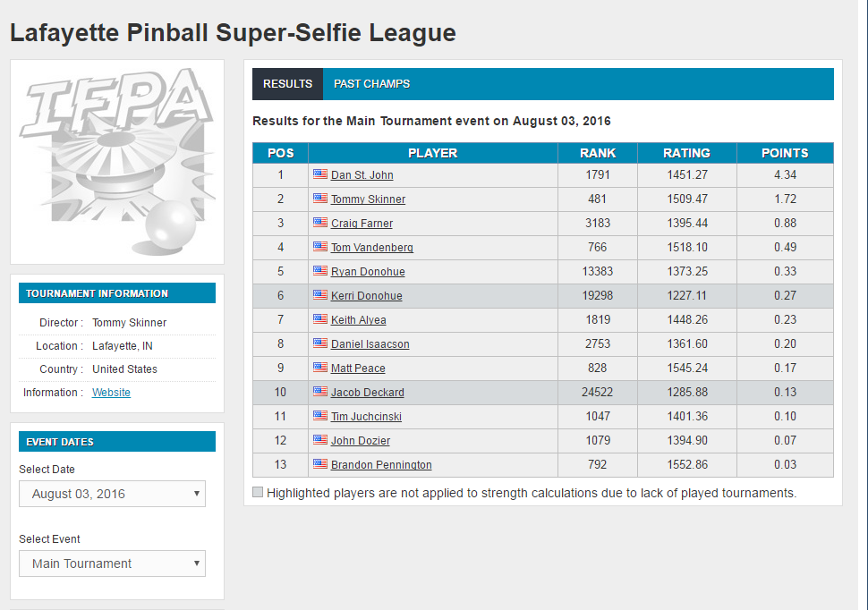Expand the Select Event dropdown
The height and width of the screenshot is (610, 868).
[x=112, y=563]
